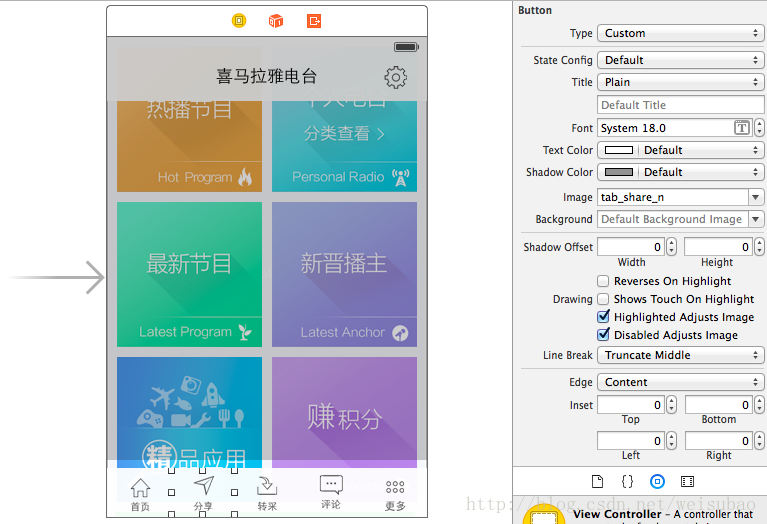This screenshot has height=524, width=767.
Task: Tap the 评论 comment bubble icon
Action: point(331,484)
